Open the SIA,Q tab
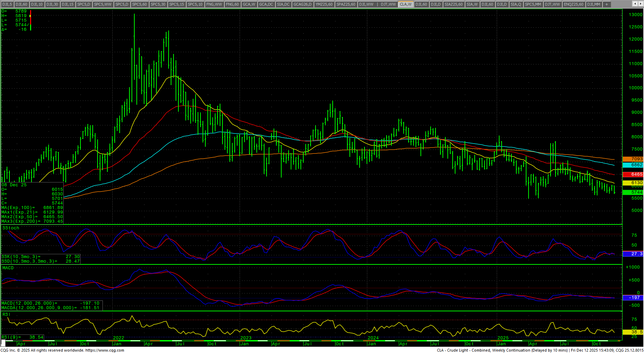Viewport: 644px width, 353px height. [x=516, y=4]
